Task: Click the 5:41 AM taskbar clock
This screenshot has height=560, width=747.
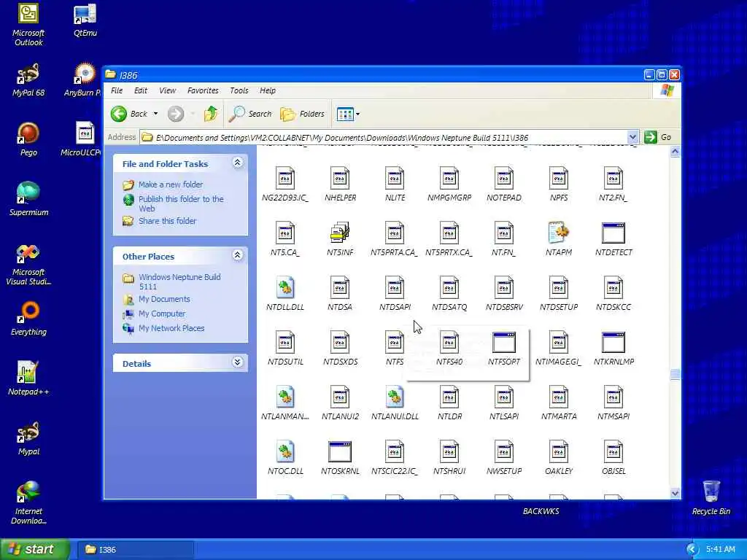Action: click(720, 550)
